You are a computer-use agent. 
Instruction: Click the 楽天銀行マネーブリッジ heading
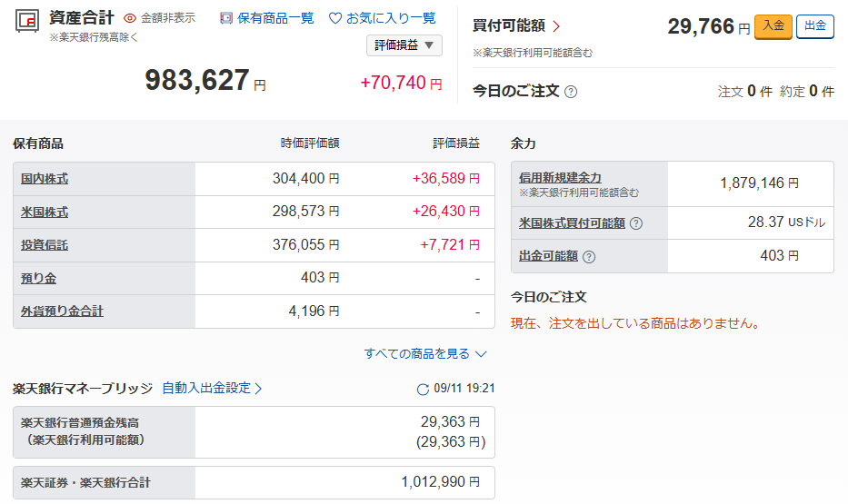click(83, 389)
